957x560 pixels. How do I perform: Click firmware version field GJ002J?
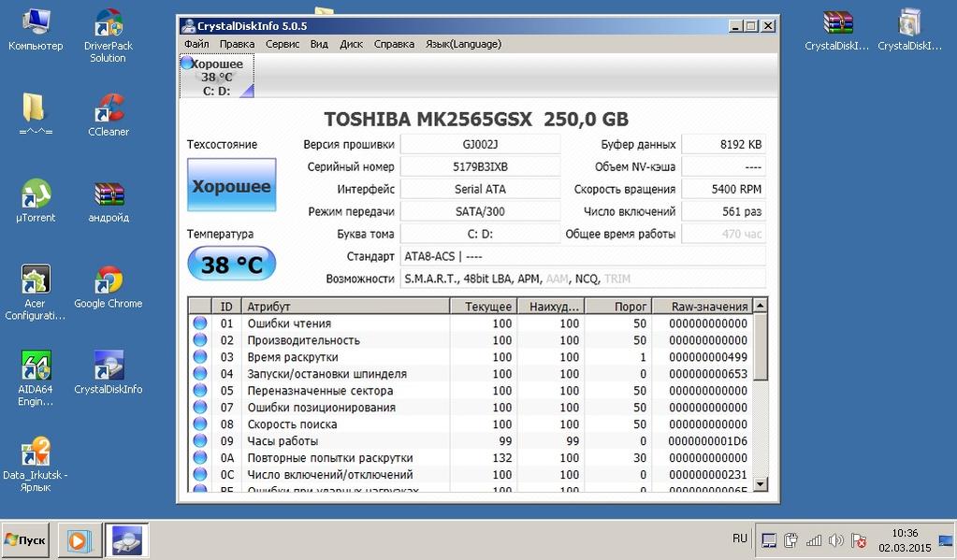[480, 145]
